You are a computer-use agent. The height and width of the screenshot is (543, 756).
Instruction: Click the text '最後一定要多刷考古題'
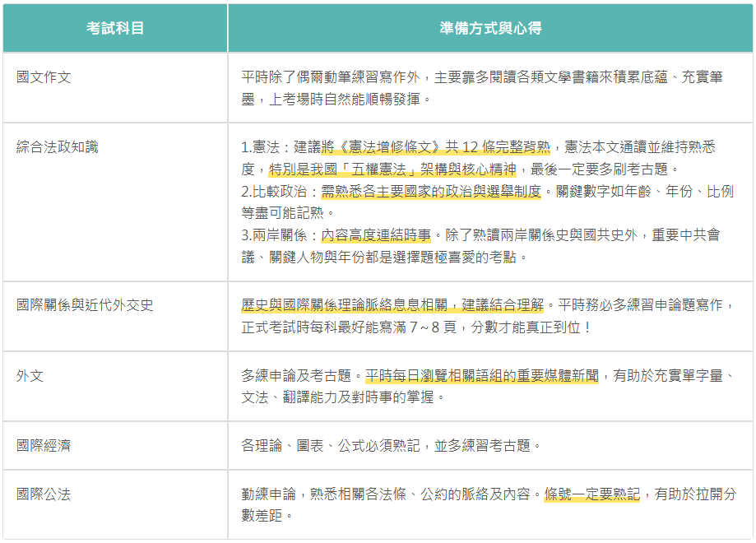[600, 169]
